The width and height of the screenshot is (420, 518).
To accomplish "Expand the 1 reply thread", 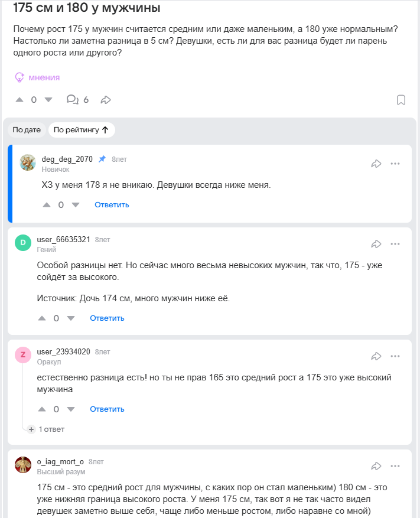I will tap(46, 429).
